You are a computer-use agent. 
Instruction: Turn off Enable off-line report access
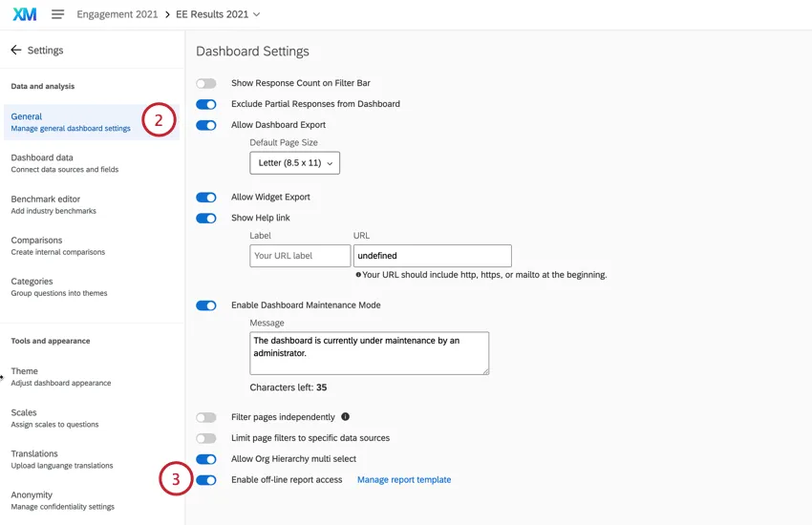click(205, 480)
